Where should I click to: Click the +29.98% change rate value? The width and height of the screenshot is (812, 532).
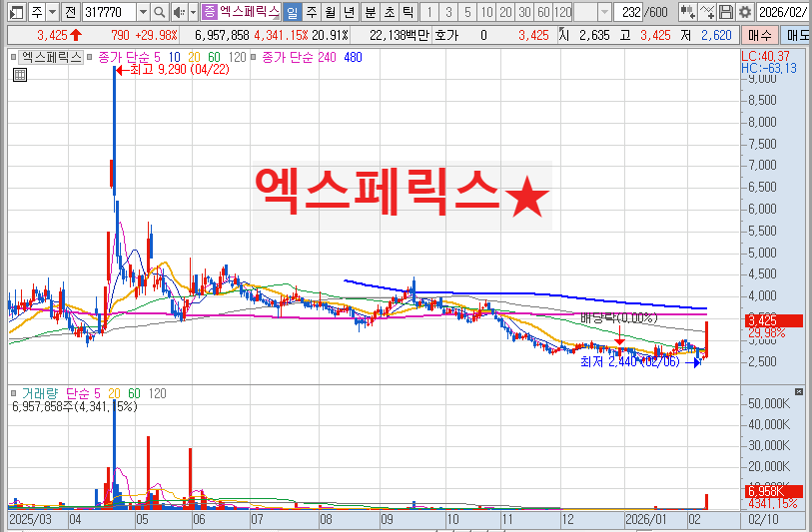click(156, 35)
